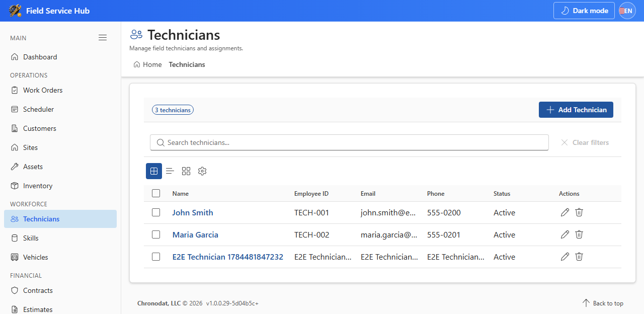Click phone number 555-0200
This screenshot has width=644, height=314.
[444, 212]
